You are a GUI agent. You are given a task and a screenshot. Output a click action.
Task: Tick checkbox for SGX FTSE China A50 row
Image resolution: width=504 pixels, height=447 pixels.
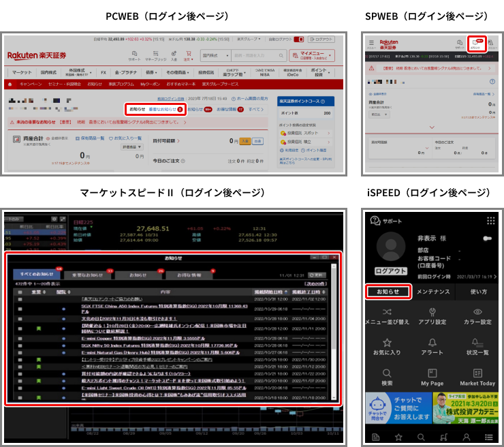coord(20,309)
